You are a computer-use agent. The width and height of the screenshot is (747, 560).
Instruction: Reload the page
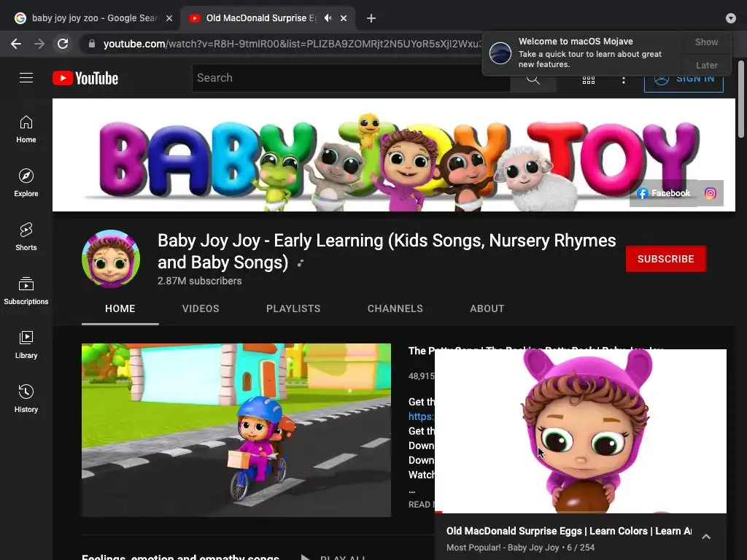click(63, 44)
